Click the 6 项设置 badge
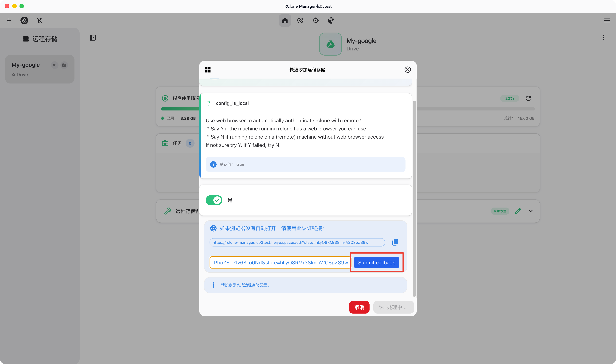616x364 pixels. click(500, 211)
